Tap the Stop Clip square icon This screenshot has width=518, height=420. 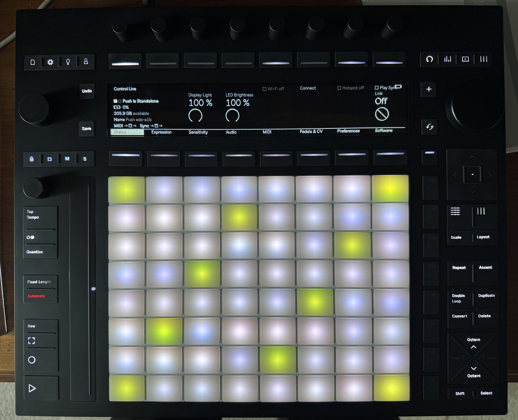click(x=49, y=159)
